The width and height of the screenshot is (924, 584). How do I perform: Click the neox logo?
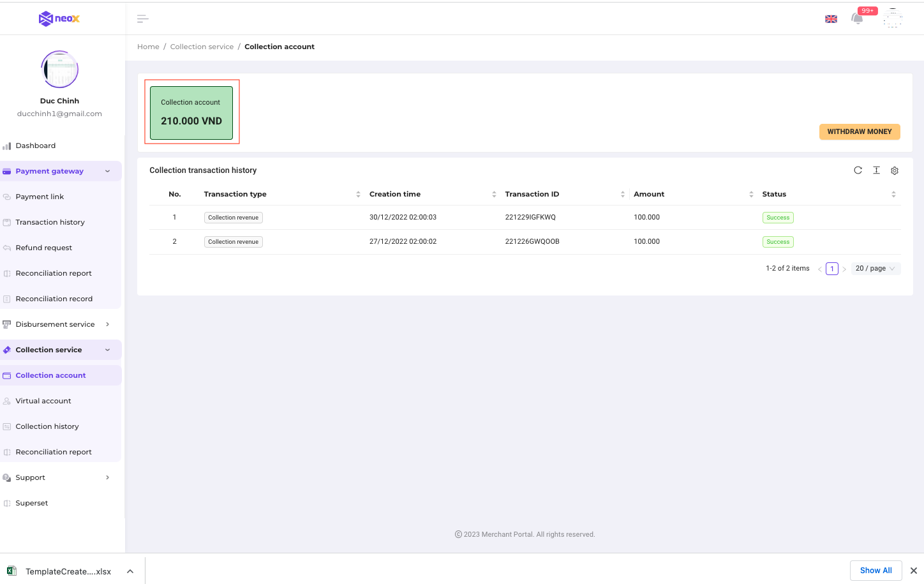[59, 19]
